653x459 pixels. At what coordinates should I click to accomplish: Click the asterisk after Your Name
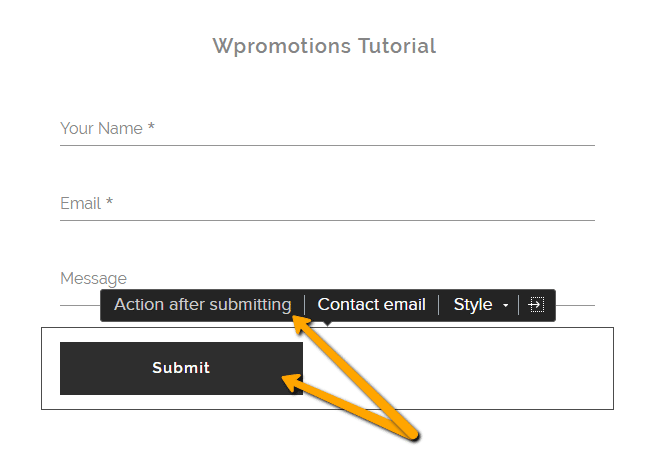tap(151, 126)
